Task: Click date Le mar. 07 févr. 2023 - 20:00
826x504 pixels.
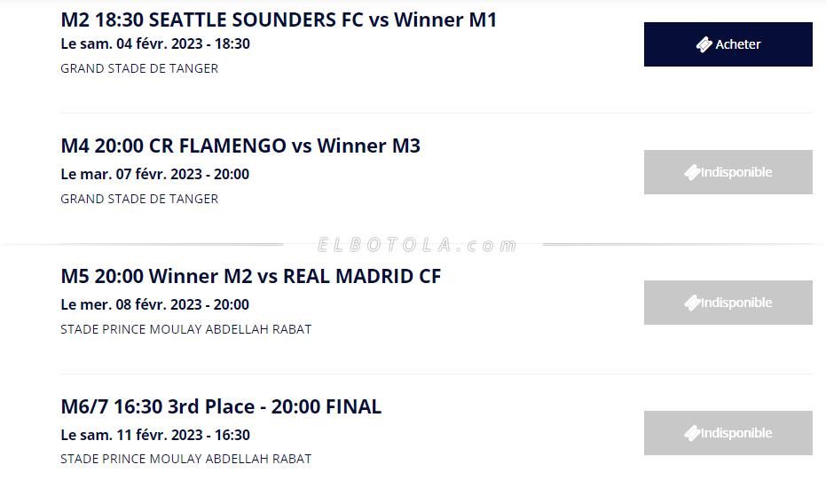Action: pos(155,174)
